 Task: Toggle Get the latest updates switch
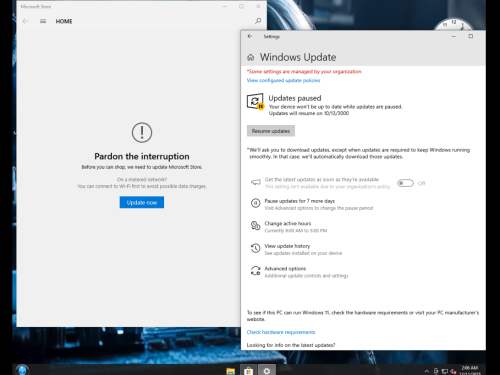click(x=405, y=183)
